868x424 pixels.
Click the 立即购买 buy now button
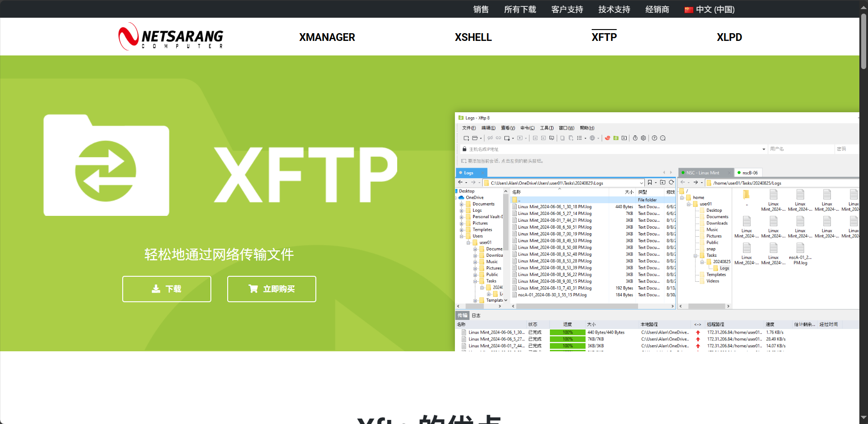pos(272,289)
